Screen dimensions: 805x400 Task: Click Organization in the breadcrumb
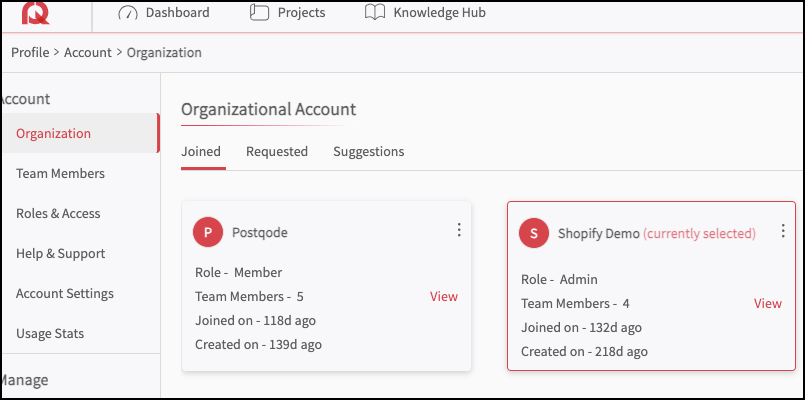pyautogui.click(x=164, y=52)
